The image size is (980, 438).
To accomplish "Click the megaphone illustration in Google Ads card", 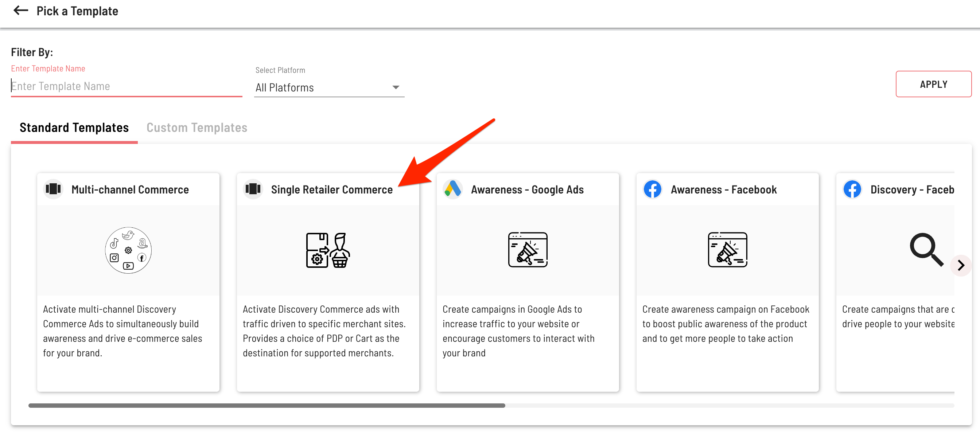I will pos(527,250).
